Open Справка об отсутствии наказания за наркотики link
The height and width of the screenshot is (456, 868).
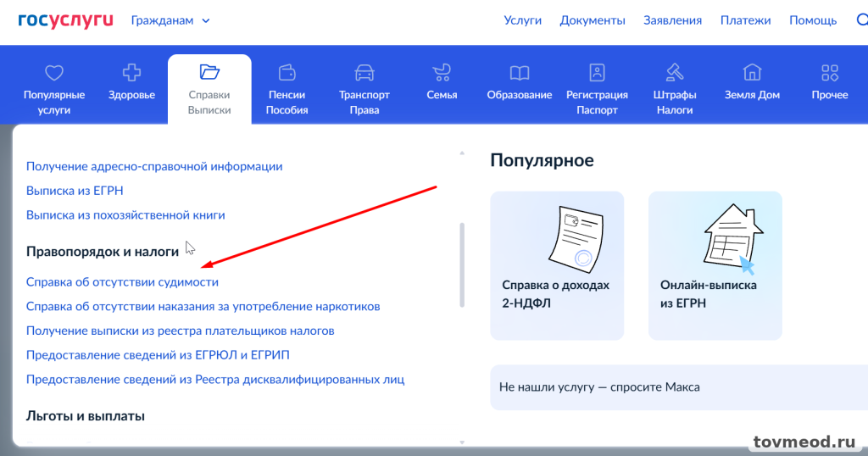tap(203, 307)
